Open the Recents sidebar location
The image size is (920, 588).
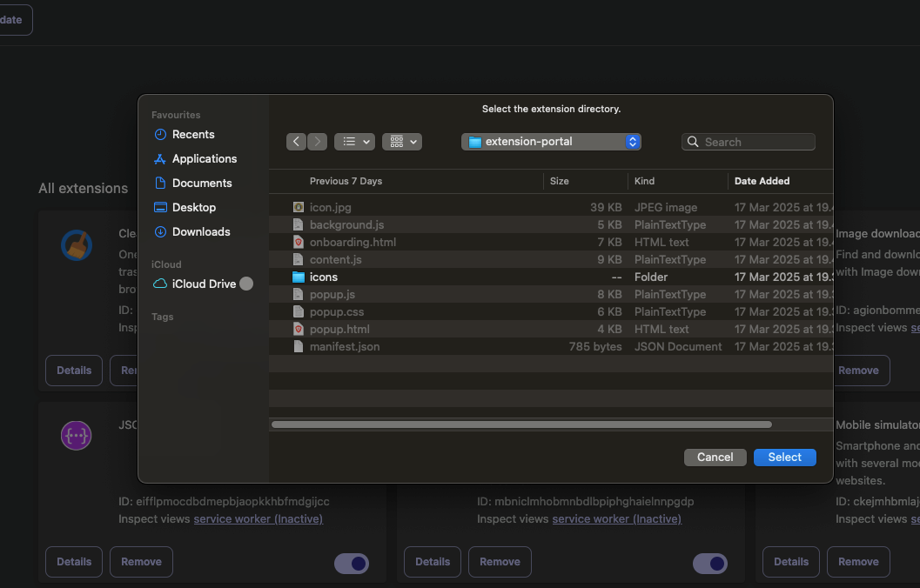[x=193, y=135]
